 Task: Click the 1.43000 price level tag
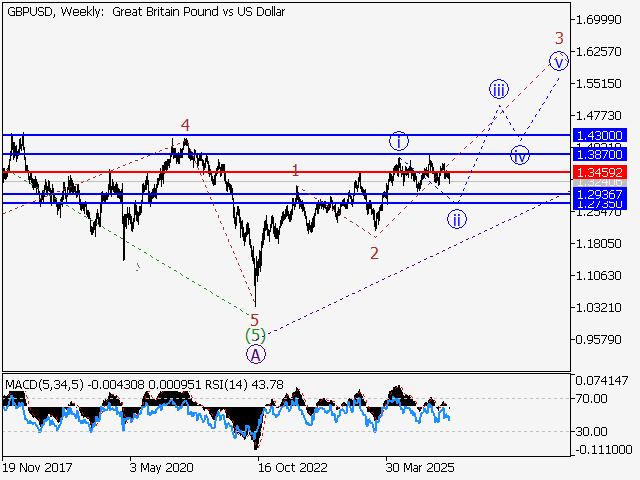coord(600,135)
